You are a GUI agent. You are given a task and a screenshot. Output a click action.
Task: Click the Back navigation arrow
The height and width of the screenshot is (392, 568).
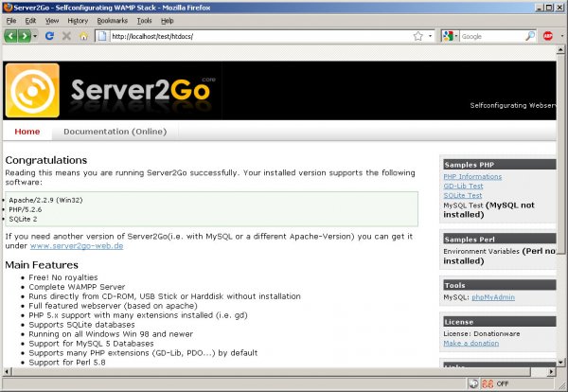10,36
